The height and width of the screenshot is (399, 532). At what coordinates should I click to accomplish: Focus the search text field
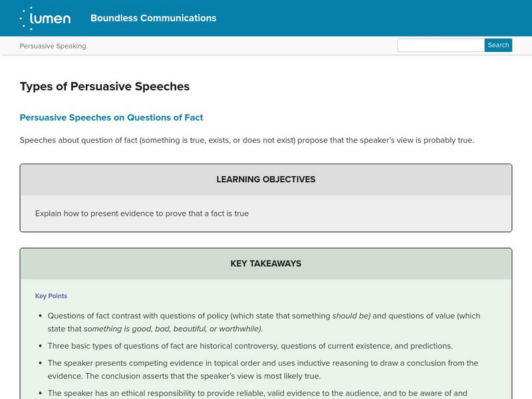440,45
